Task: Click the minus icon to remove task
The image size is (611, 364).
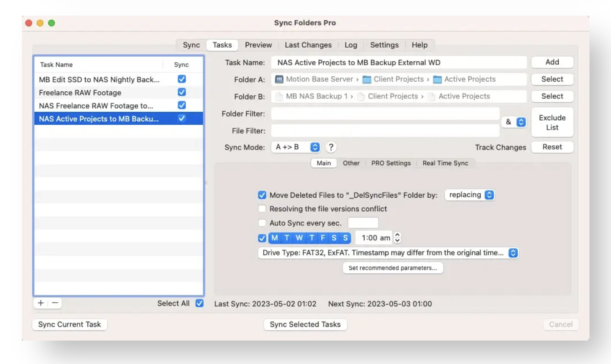Action: point(55,303)
